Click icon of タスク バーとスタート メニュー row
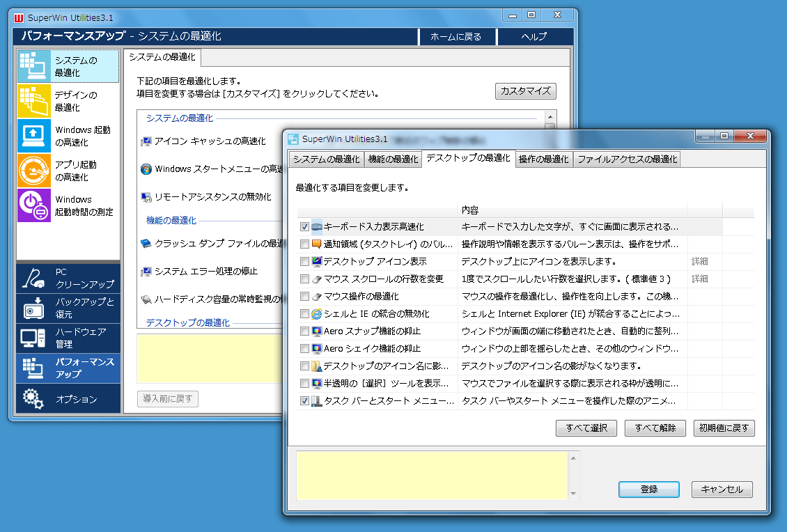The height and width of the screenshot is (532, 787). pos(317,401)
